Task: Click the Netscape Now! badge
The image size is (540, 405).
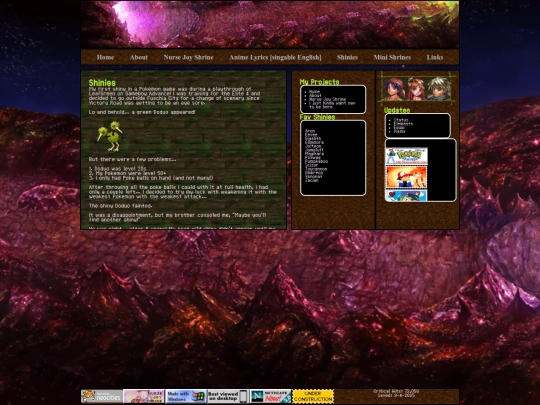Action: click(270, 396)
